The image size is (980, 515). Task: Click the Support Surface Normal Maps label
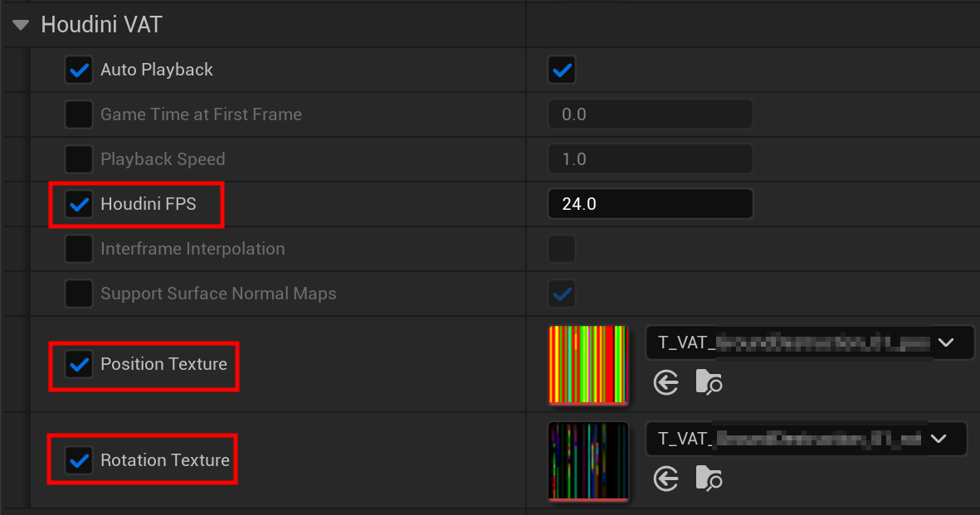coord(219,294)
